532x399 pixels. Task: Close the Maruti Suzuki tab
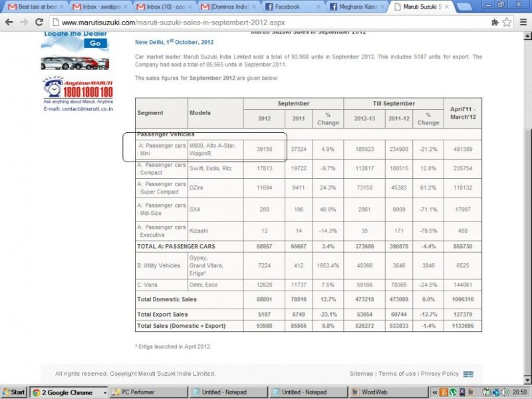tap(446, 7)
